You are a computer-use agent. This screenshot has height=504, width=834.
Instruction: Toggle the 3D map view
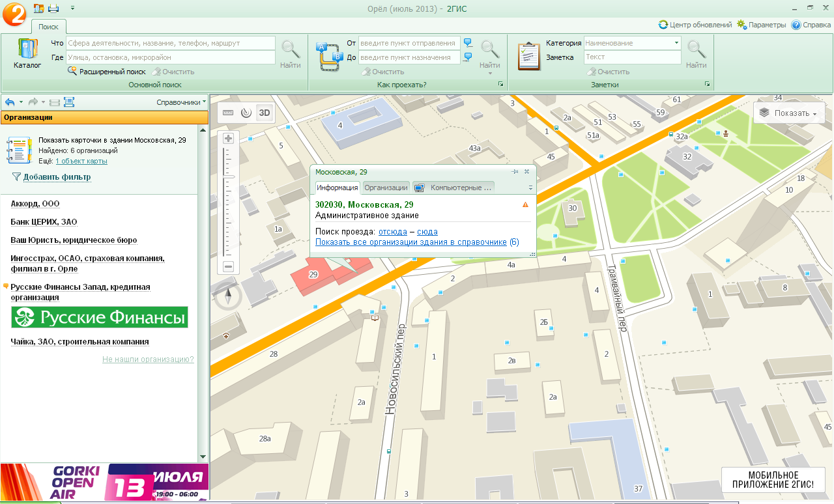265,112
